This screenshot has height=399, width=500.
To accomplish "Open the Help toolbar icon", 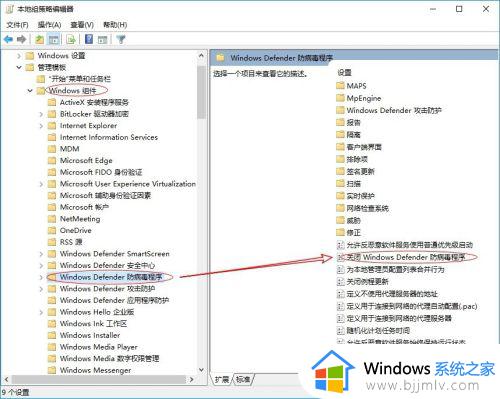I will pos(89,39).
